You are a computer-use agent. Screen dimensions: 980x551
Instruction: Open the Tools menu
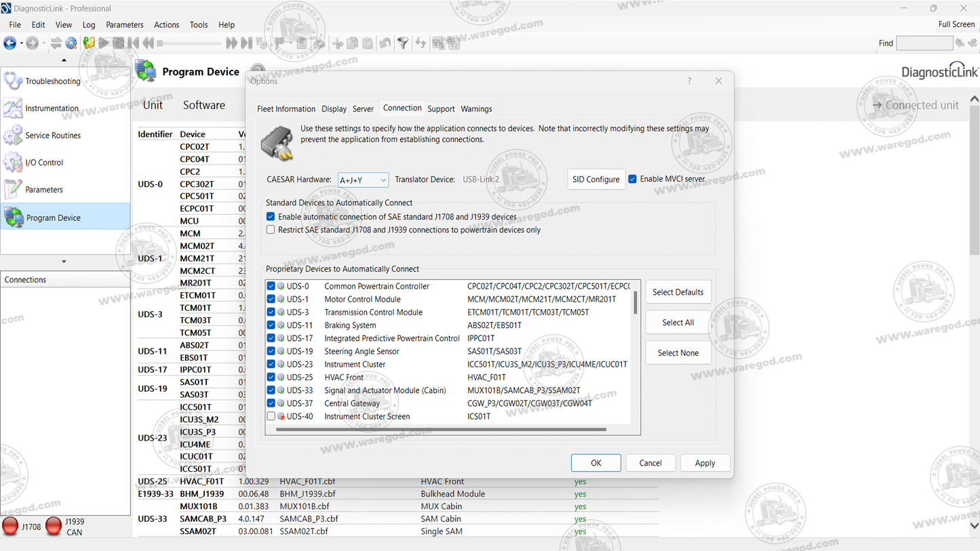(199, 25)
